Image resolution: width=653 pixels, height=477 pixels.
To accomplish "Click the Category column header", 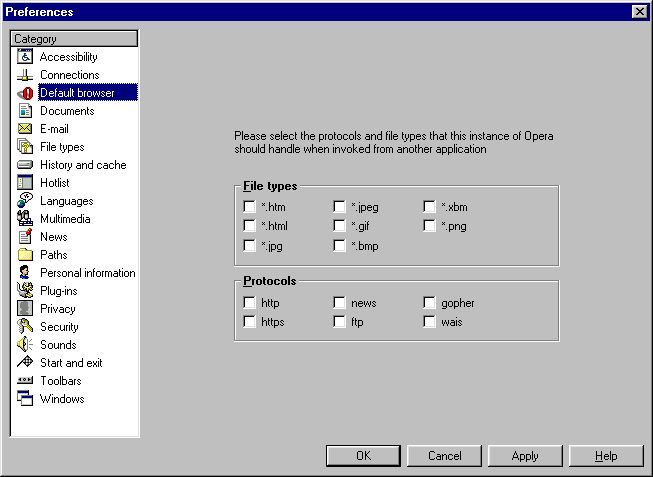I will [74, 39].
